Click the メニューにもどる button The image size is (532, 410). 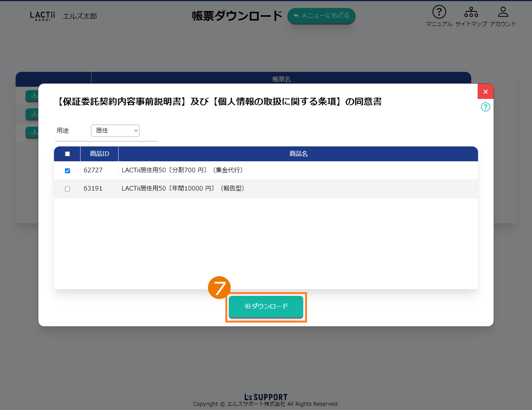pos(321,16)
